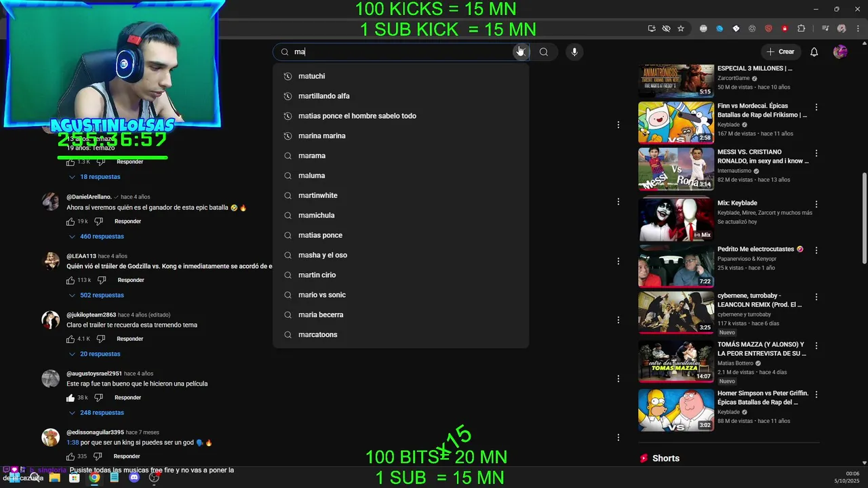Select the 'marina marina' suggestion
868x488 pixels.
click(401, 136)
